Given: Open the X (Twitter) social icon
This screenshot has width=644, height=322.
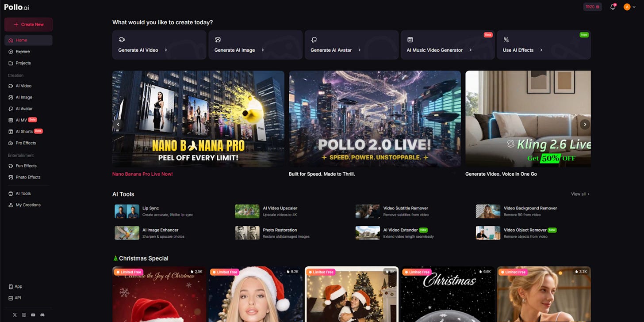Looking at the screenshot, I should point(15,315).
